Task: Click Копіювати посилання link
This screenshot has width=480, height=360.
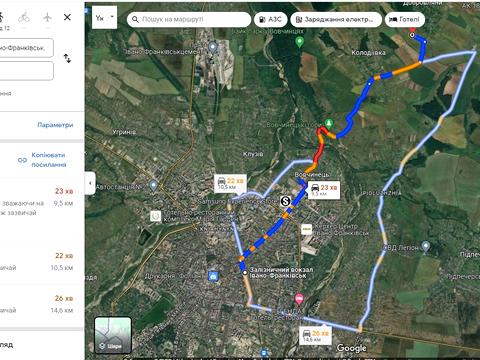Action: 49,160
